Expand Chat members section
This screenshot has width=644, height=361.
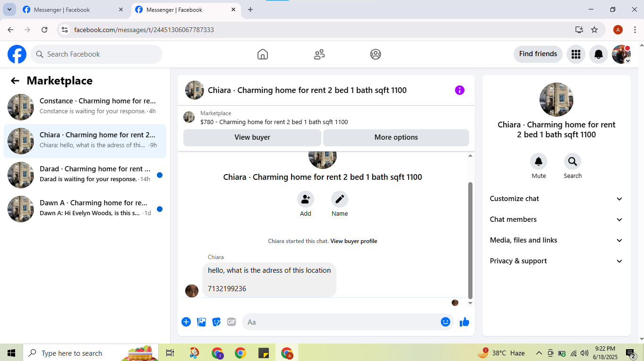pyautogui.click(x=557, y=219)
